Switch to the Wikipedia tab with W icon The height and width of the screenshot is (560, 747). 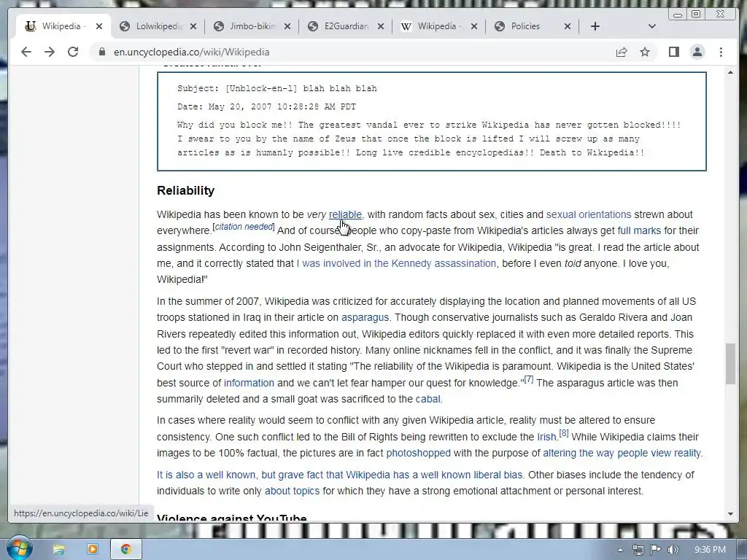click(438, 27)
